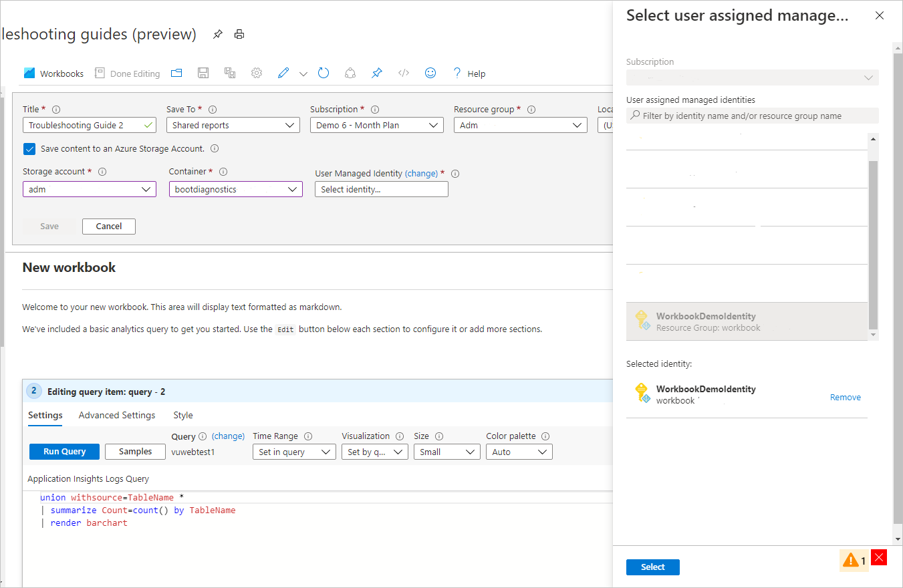903x588 pixels.
Task: Click the Open folder icon in toolbar
Action: (x=176, y=73)
